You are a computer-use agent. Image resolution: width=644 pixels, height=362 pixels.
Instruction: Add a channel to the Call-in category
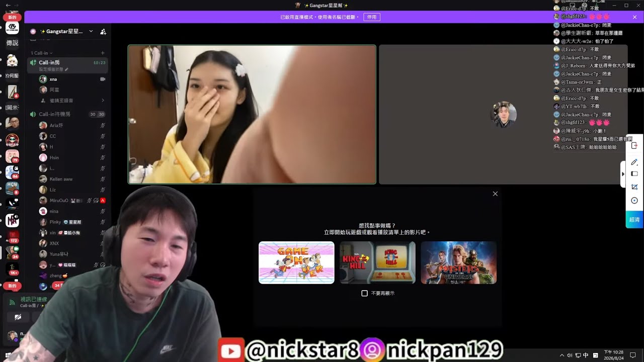point(103,53)
